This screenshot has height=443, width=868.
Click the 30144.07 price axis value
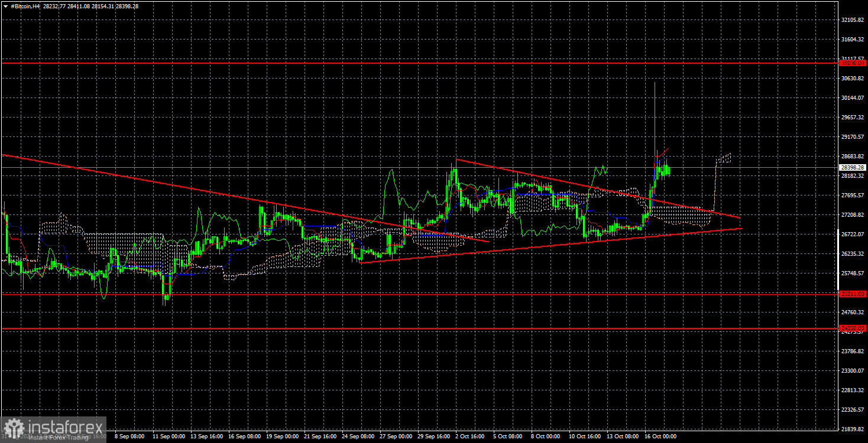pyautogui.click(x=853, y=98)
